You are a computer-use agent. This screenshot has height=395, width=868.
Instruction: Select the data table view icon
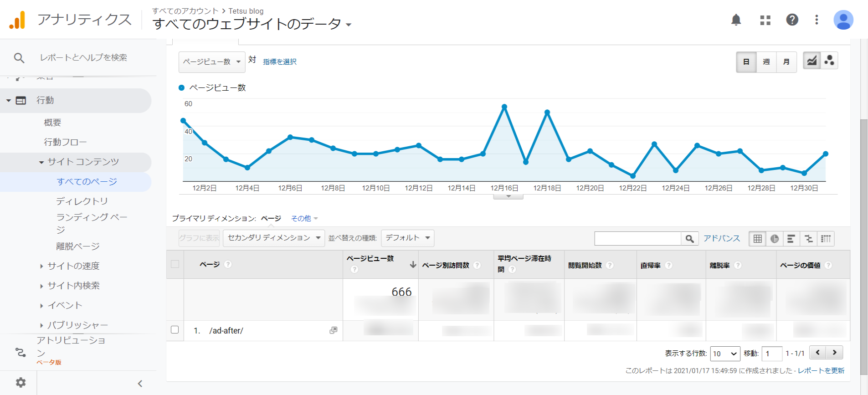757,239
